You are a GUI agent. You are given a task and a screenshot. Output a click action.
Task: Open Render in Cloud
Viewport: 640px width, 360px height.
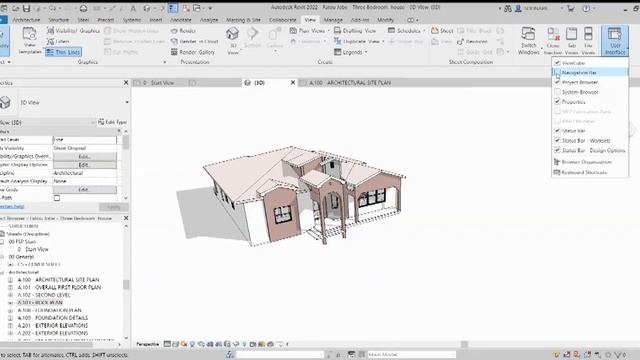click(195, 41)
